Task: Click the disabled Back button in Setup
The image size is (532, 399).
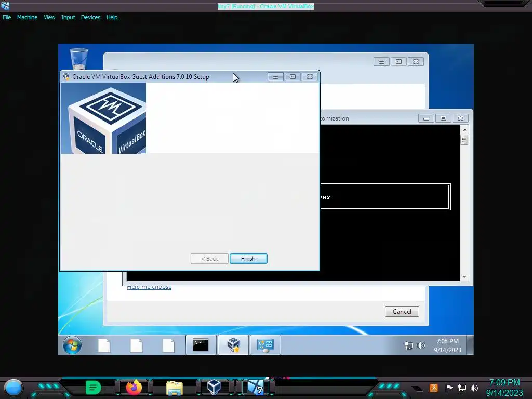Action: point(209,259)
